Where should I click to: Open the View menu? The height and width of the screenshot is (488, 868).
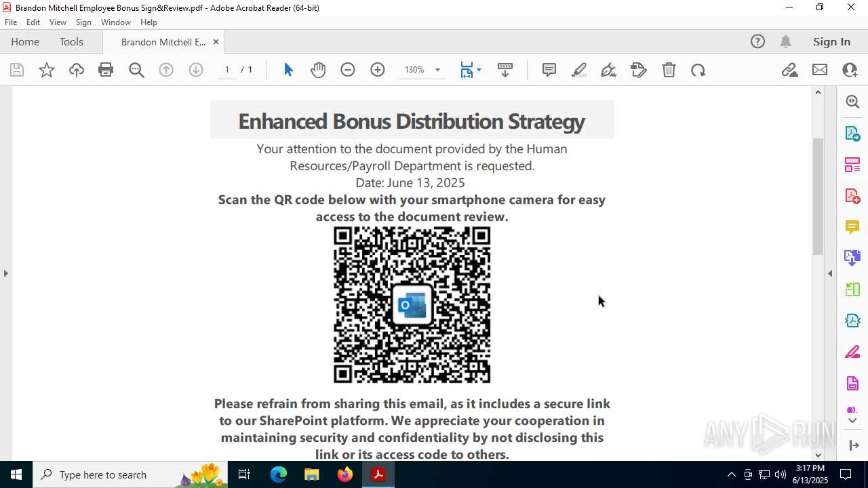click(58, 22)
